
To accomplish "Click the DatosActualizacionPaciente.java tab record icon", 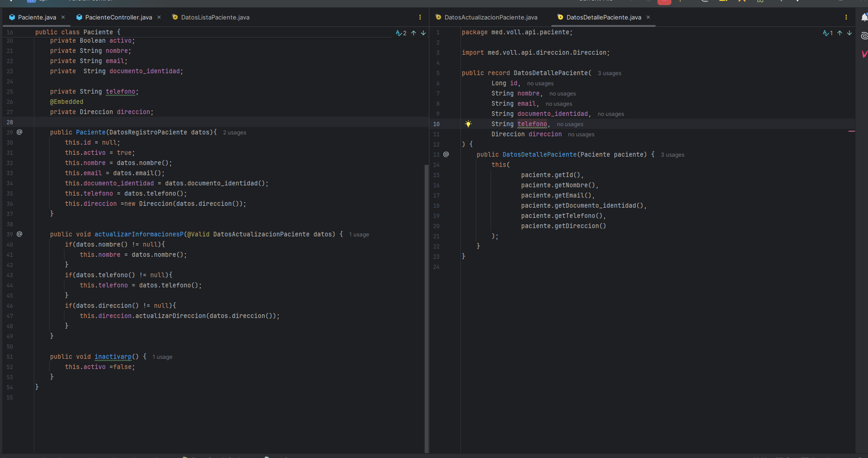I will (438, 17).
